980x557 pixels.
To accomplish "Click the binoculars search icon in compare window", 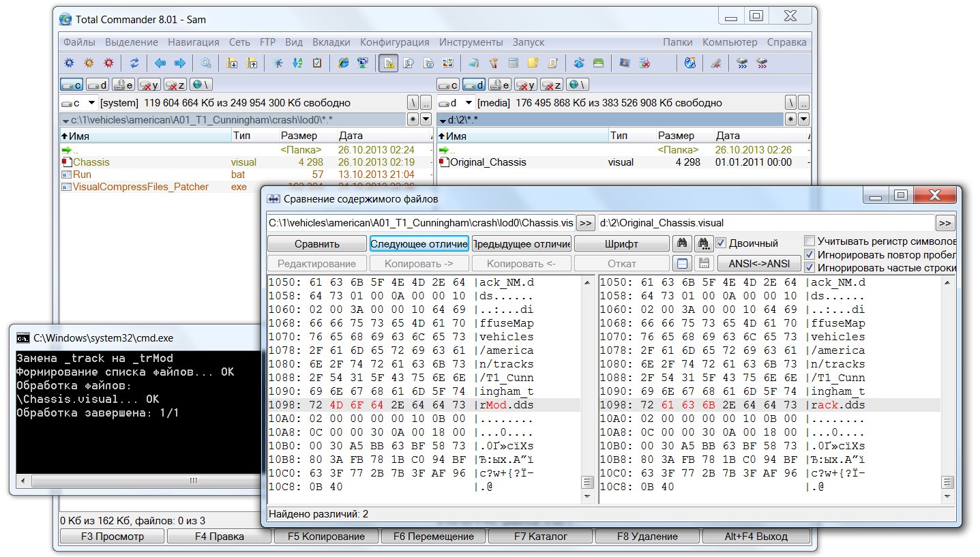I will 681,243.
